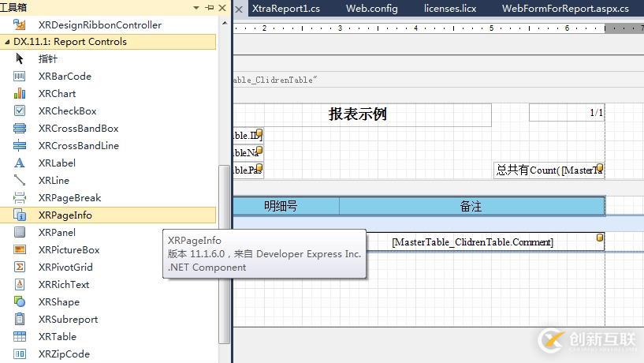The image size is (644, 363).
Task: Select the XRPivotGrid sigma icon
Action: [19, 267]
